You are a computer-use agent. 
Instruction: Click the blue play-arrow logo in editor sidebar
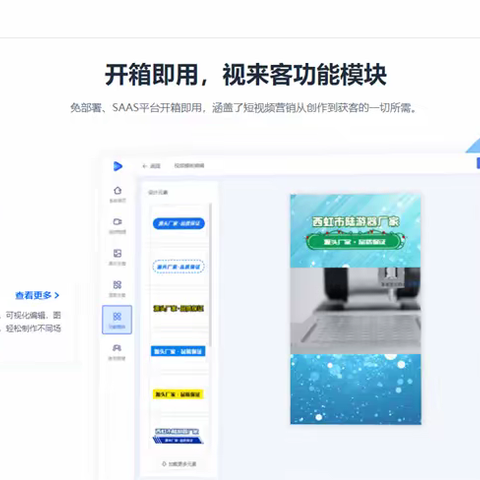point(117,166)
